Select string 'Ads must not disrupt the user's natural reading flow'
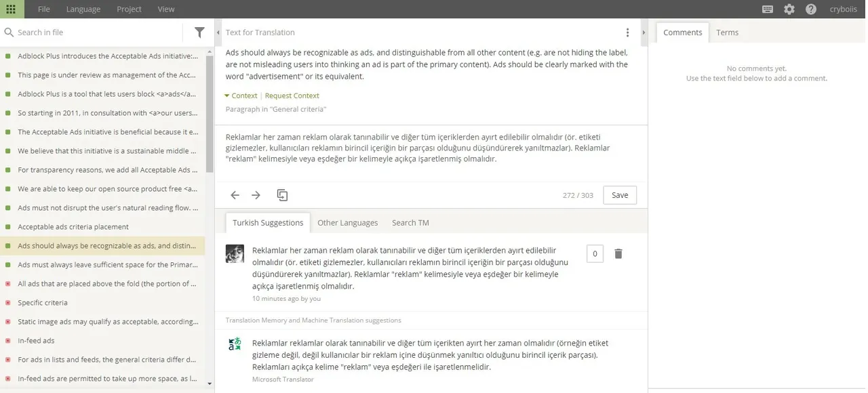The height and width of the screenshot is (393, 868). pos(102,208)
